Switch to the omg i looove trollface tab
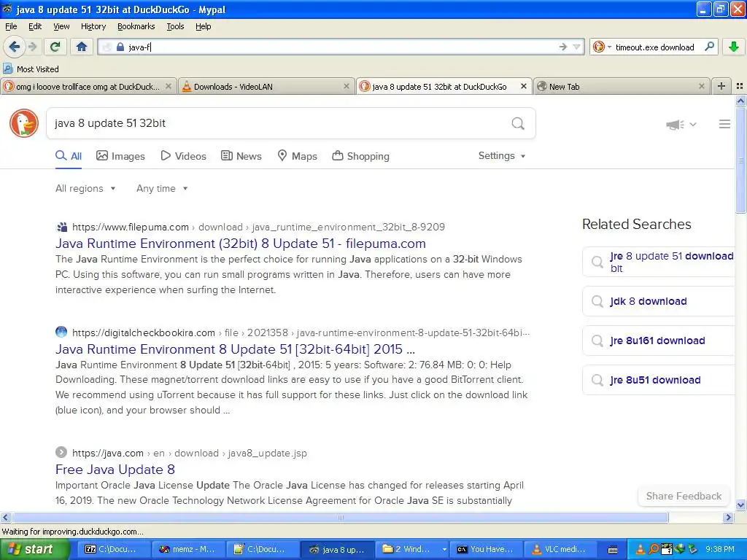 [88, 86]
